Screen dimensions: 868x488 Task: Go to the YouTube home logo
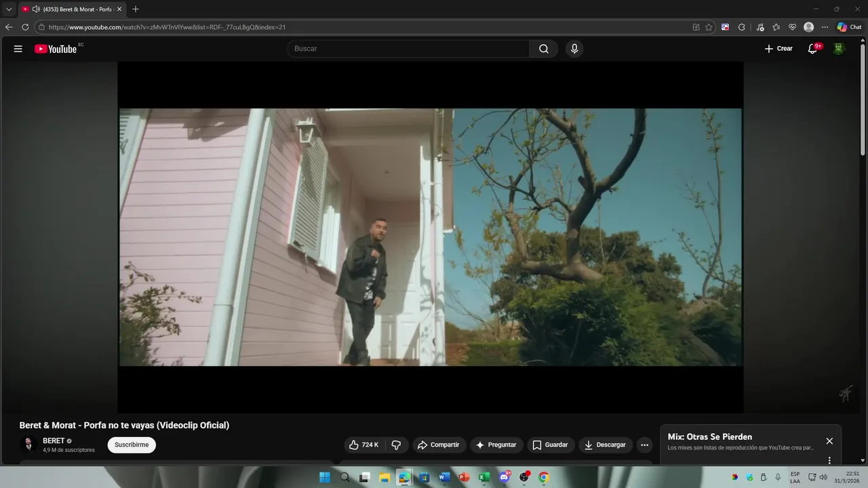pyautogui.click(x=56, y=49)
